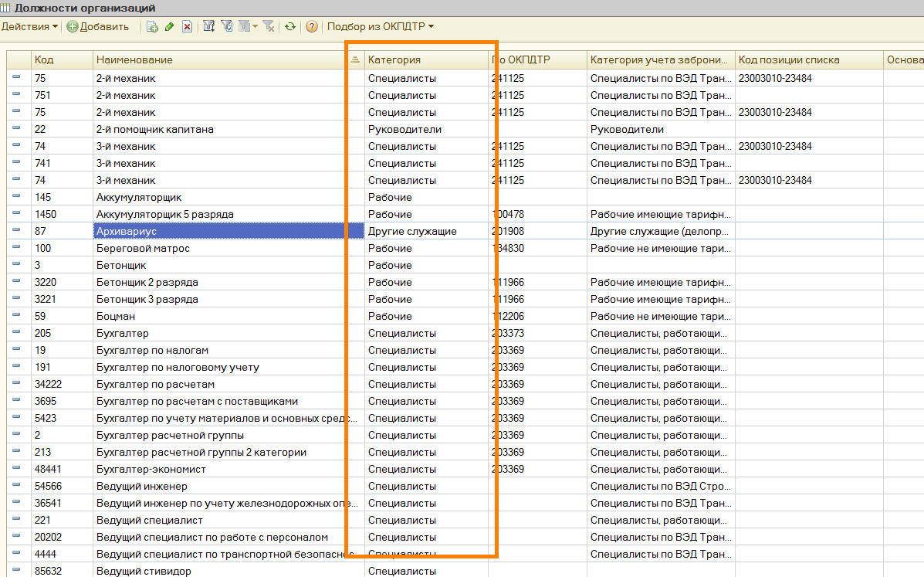924x577 pixels.
Task: Open the set filter and sorting icon
Action: click(x=208, y=26)
